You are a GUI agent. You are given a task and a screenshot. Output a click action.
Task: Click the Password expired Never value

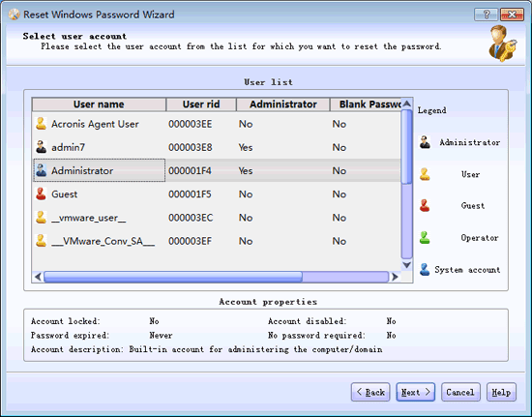pos(161,335)
